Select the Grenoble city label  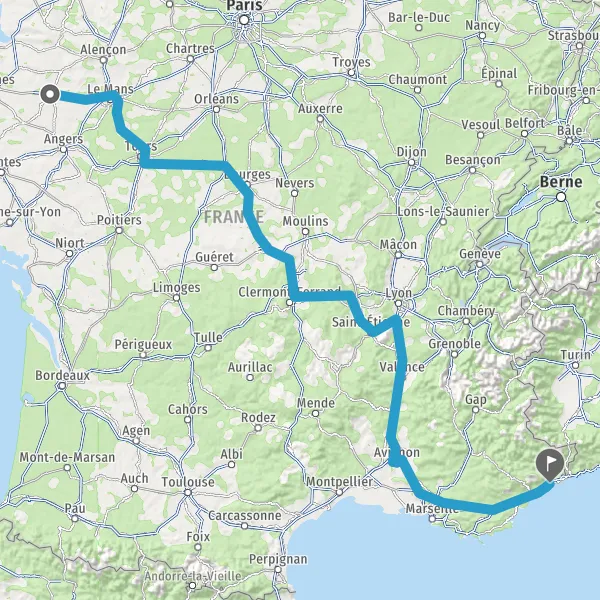click(455, 344)
